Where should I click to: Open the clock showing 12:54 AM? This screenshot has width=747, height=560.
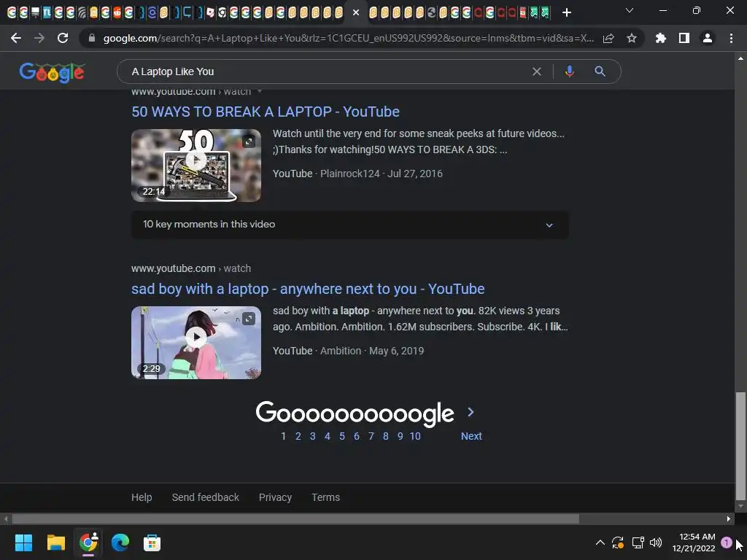click(x=694, y=542)
